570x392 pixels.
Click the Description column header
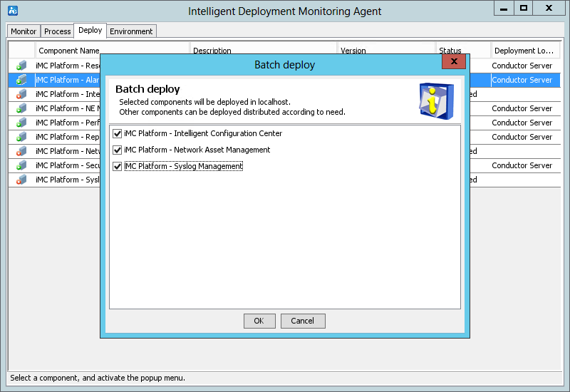coord(264,51)
